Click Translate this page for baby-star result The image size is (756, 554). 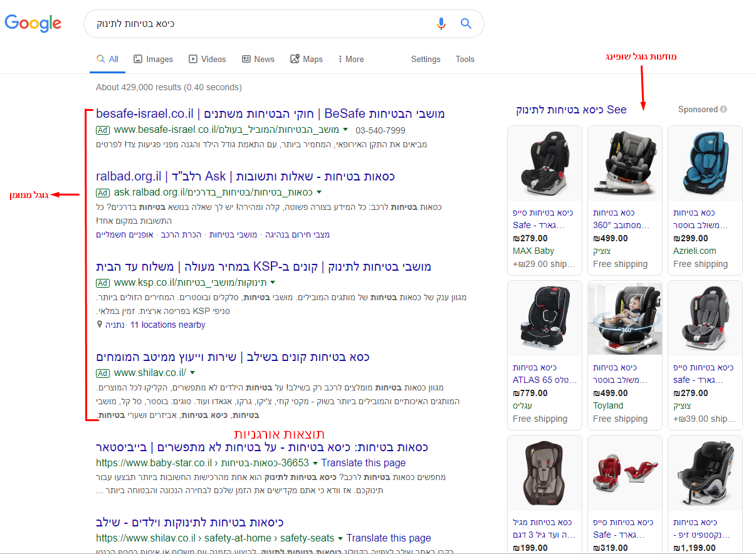click(363, 463)
